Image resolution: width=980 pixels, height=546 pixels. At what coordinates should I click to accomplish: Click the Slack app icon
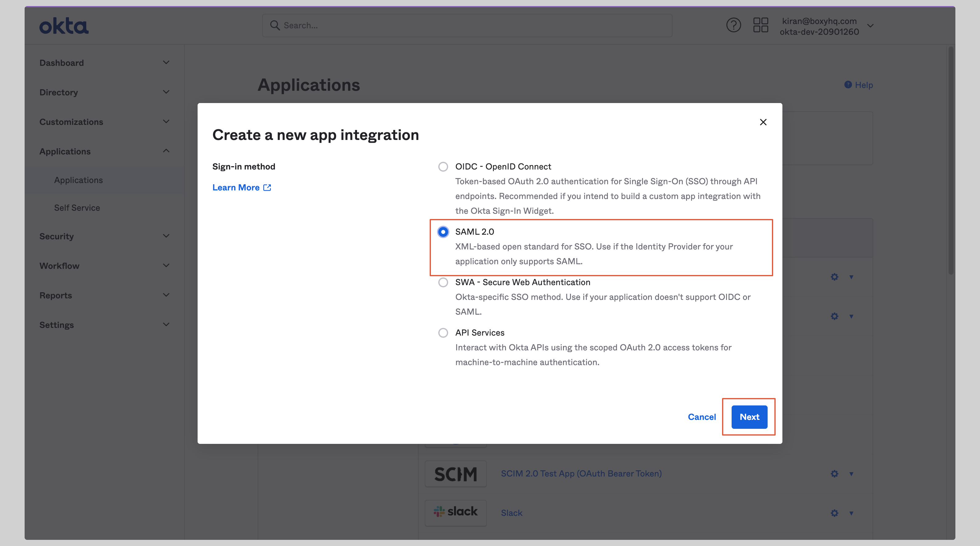tap(456, 513)
